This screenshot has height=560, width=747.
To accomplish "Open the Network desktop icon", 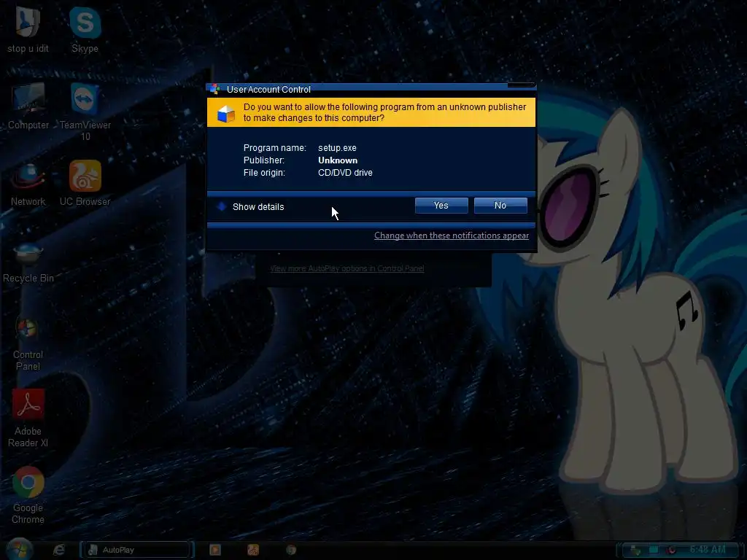I will click(28, 184).
